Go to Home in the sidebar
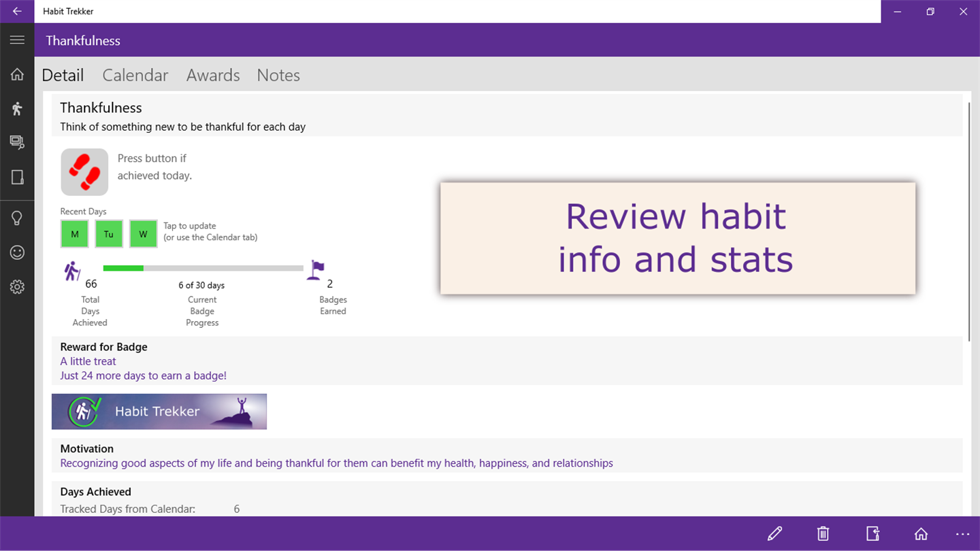This screenshot has height=551, width=980. coord(17,75)
